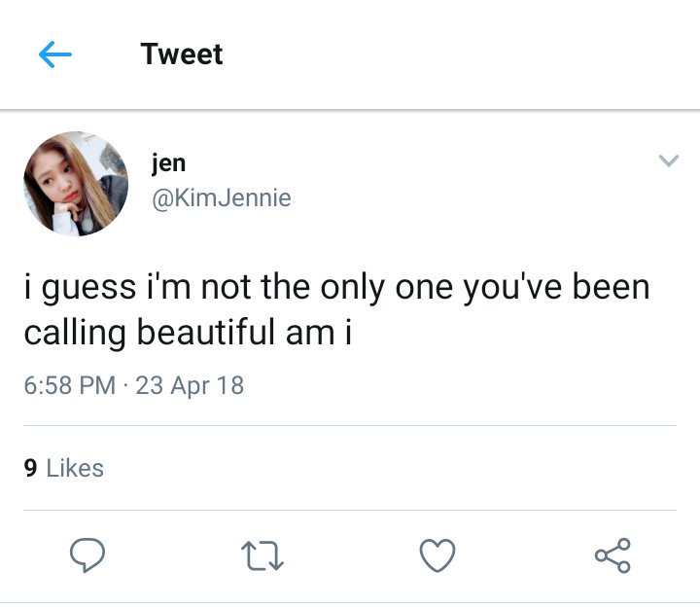
Task: Like the tweet with the heart icon
Action: [x=437, y=555]
